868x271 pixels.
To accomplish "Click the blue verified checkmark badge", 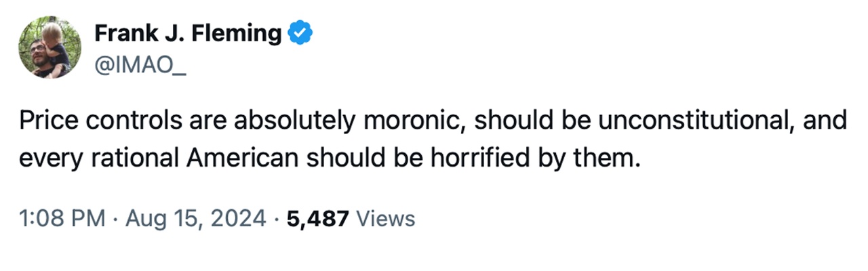I will (x=300, y=32).
